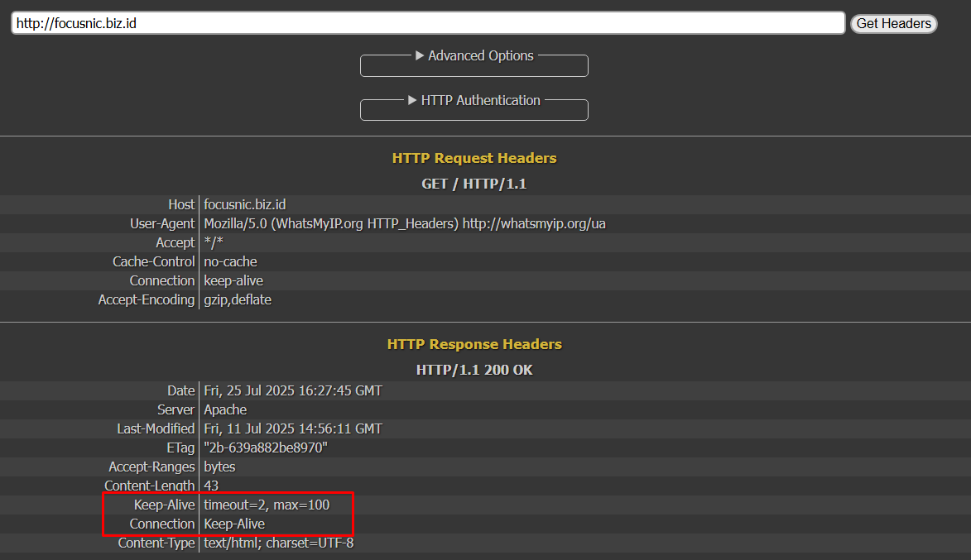Click the HTTP Response Headers heading
Viewport: 971px width, 560px height.
coord(474,344)
